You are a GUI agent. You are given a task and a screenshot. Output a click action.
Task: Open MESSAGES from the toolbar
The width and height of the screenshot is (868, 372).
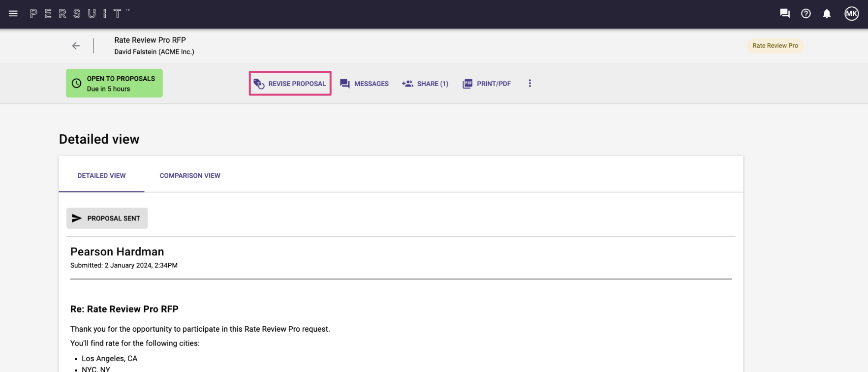coord(365,84)
